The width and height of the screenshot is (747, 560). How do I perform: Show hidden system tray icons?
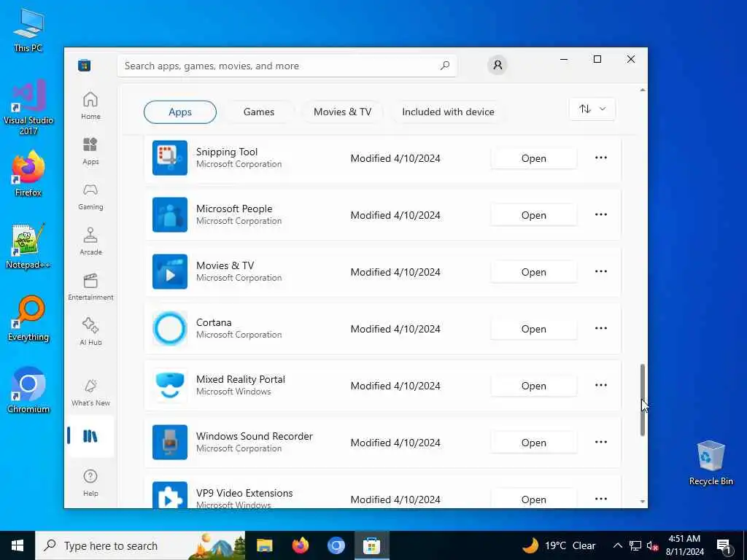pos(617,545)
